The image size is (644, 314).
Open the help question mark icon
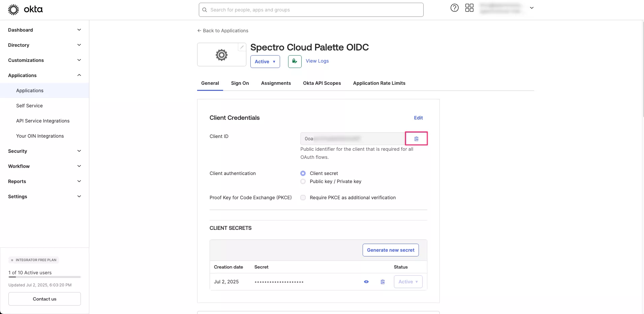pos(454,8)
